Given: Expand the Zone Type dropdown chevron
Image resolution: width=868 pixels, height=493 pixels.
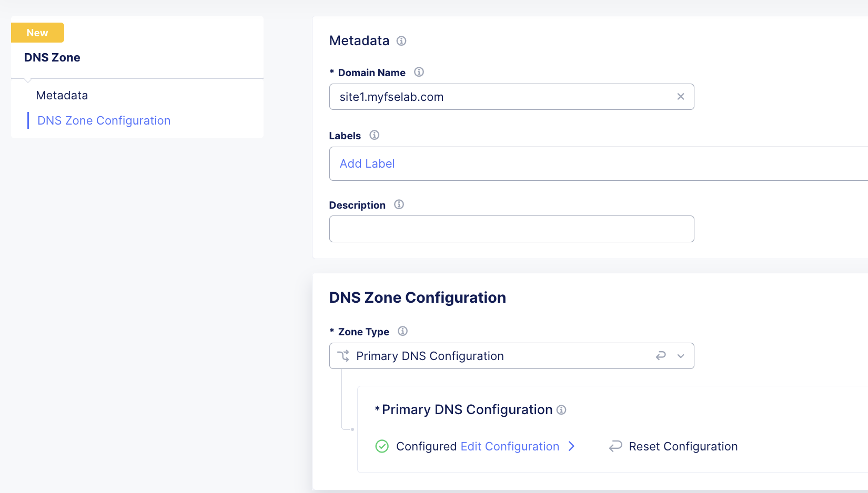Looking at the screenshot, I should tap(681, 356).
